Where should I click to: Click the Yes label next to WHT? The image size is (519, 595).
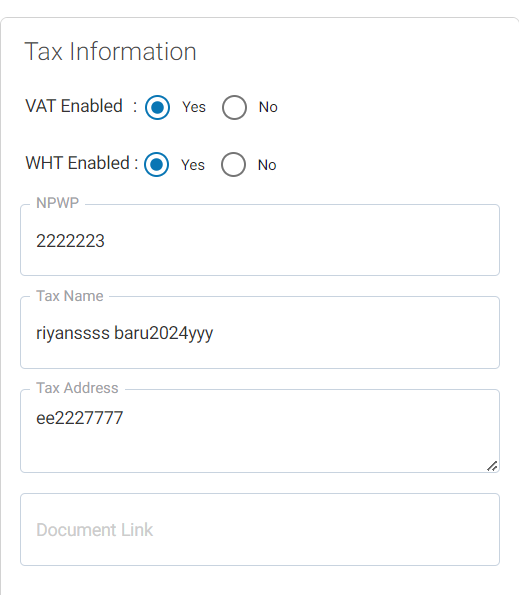193,165
